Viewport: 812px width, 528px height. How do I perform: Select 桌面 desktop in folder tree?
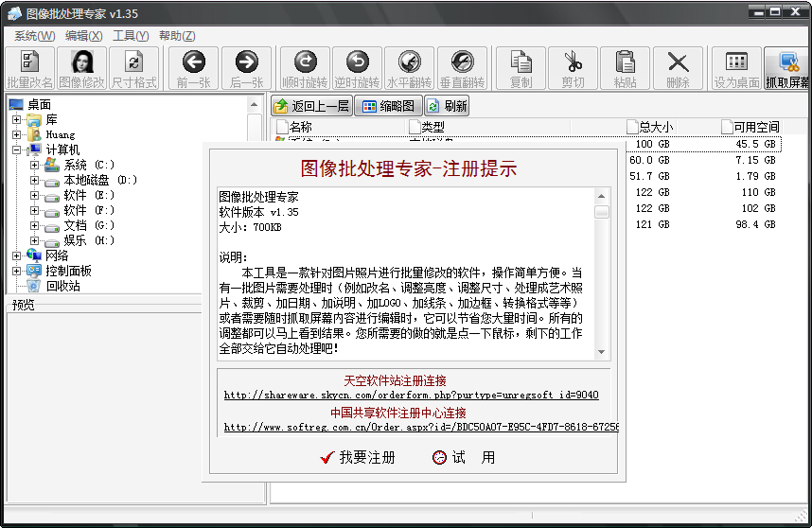coord(40,105)
